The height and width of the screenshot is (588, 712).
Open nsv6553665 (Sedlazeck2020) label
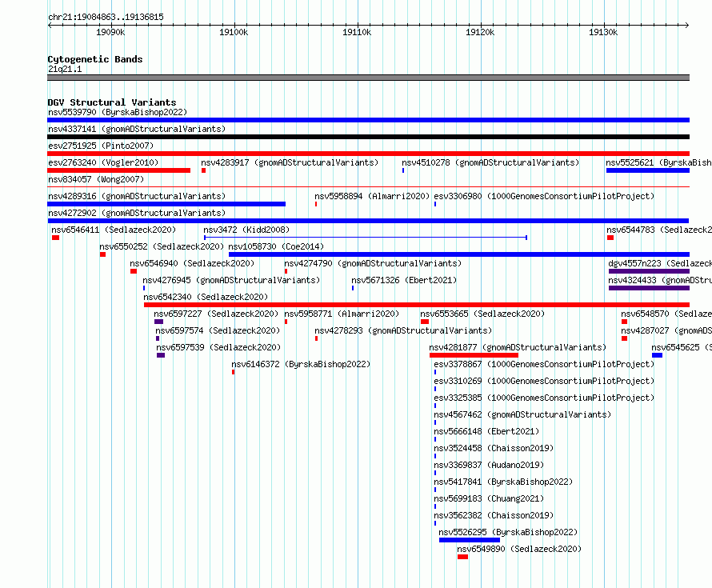(x=482, y=314)
